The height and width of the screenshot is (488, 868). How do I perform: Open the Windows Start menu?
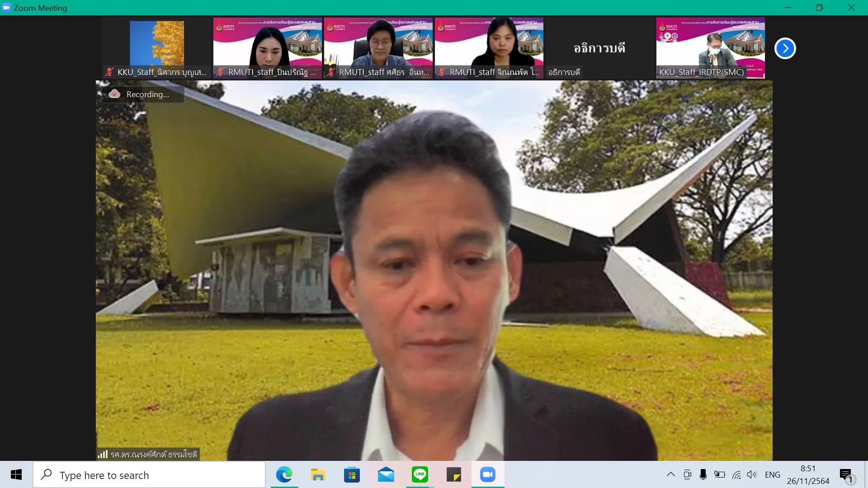point(16,474)
